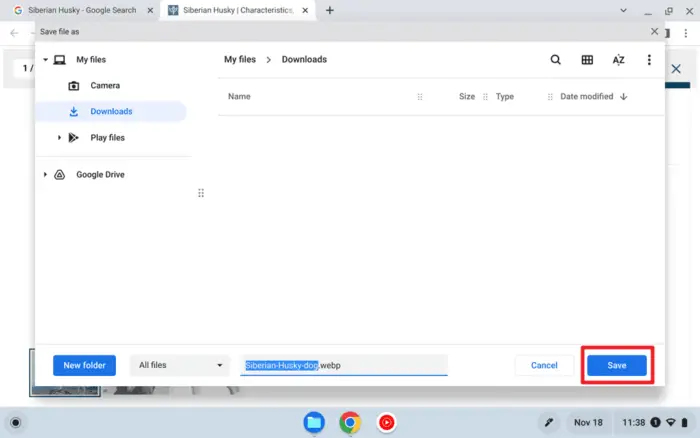Screen dimensions: 700x438
Task: Open the file dialog more-options menu
Action: point(649,59)
